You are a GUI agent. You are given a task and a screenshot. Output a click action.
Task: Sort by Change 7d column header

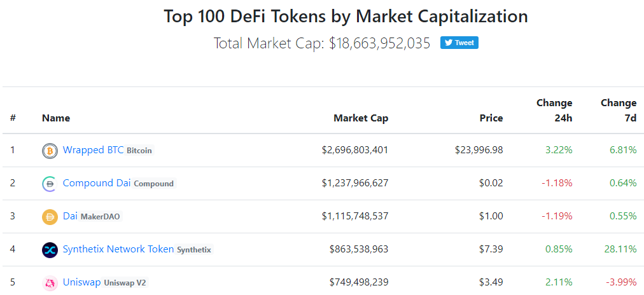[618, 110]
